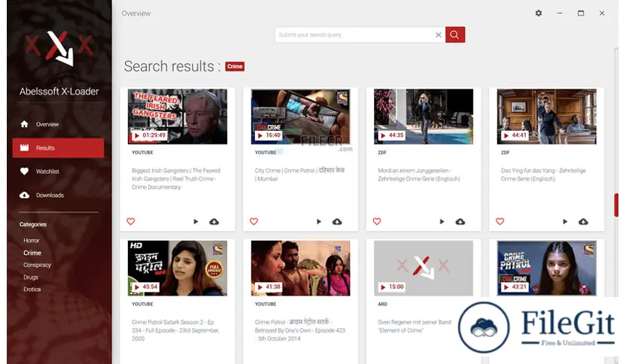Screen dimensions: 629x364
Task: Clear the search query with the X
Action: (x=439, y=35)
